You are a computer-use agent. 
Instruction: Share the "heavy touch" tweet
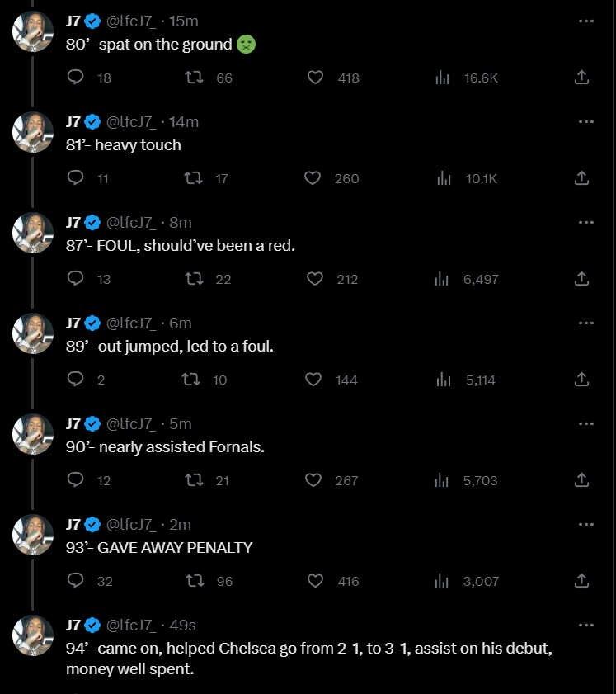[x=581, y=178]
